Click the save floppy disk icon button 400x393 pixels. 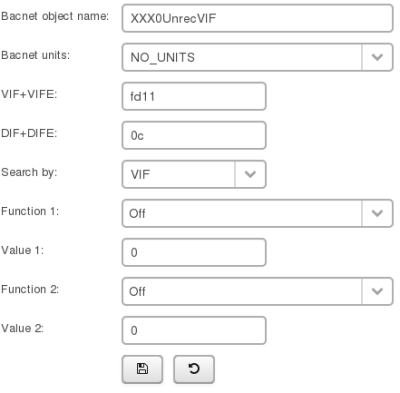point(142,369)
